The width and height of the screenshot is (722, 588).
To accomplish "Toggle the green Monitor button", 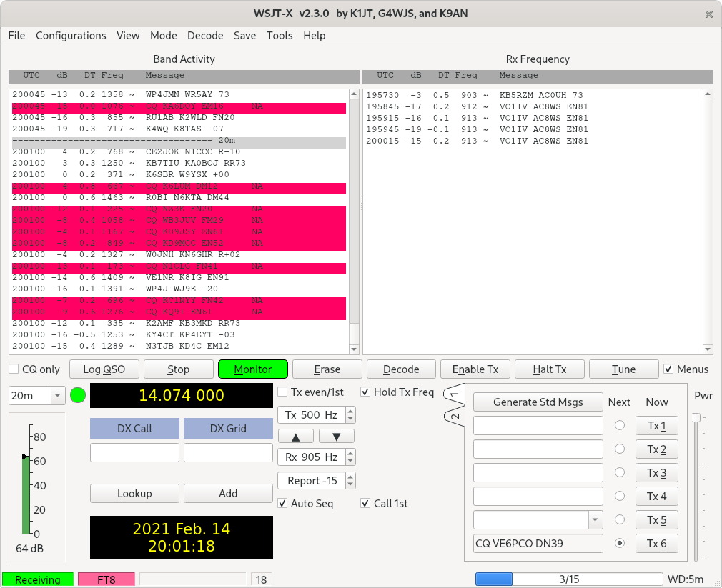I will click(253, 369).
